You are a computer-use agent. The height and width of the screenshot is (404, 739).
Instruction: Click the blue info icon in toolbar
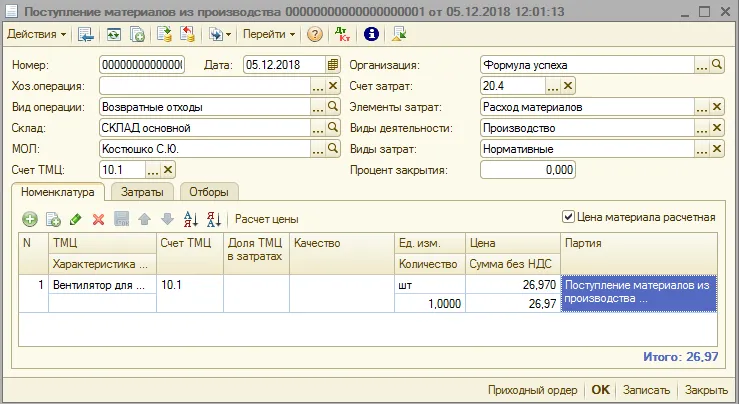click(371, 34)
